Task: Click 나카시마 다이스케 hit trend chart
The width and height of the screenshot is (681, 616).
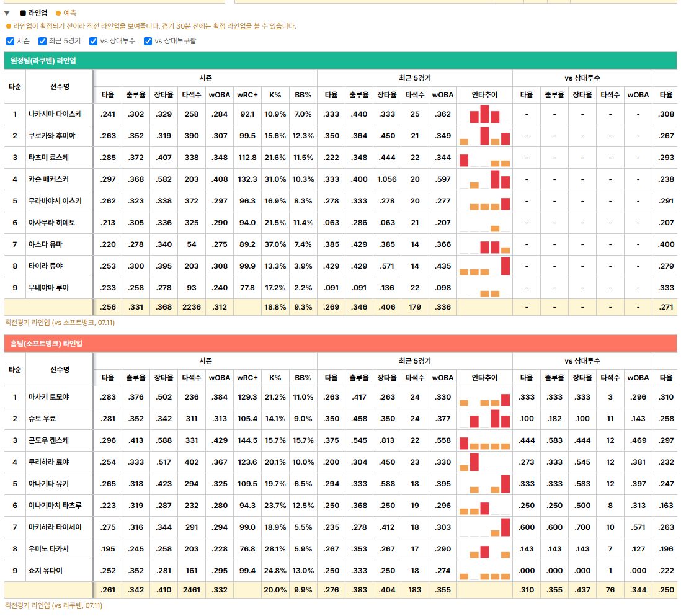Action: point(484,114)
